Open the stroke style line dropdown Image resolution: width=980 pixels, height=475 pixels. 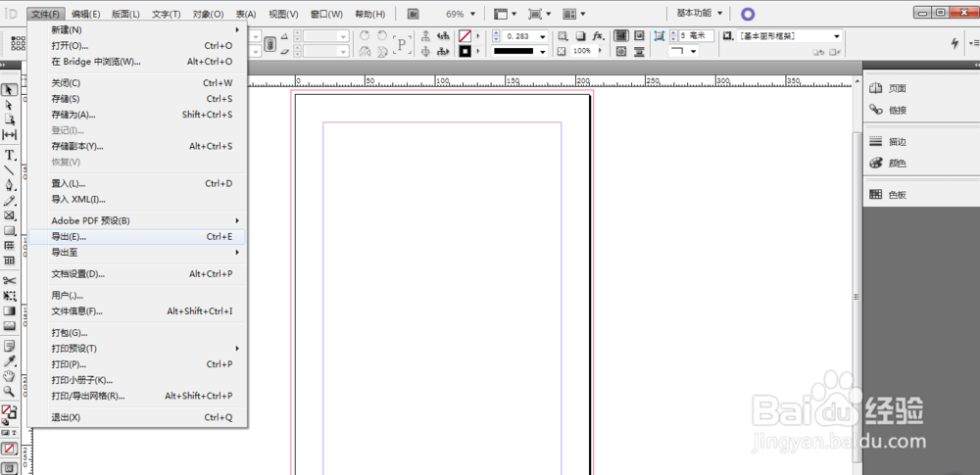(x=543, y=51)
